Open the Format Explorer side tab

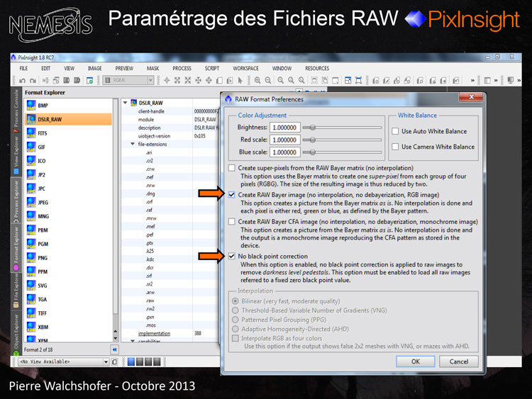tap(16, 249)
